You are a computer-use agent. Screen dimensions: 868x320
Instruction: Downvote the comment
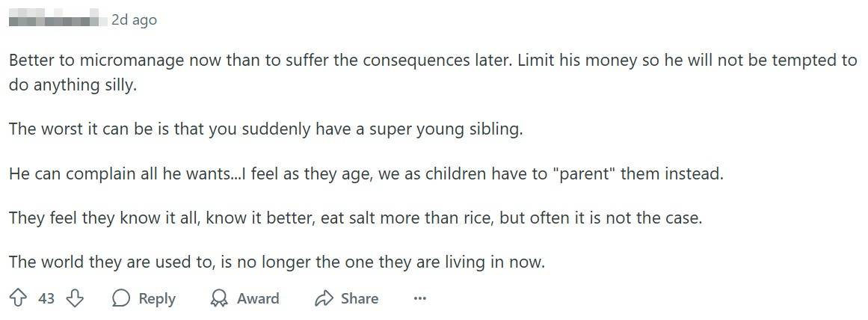[x=75, y=298]
